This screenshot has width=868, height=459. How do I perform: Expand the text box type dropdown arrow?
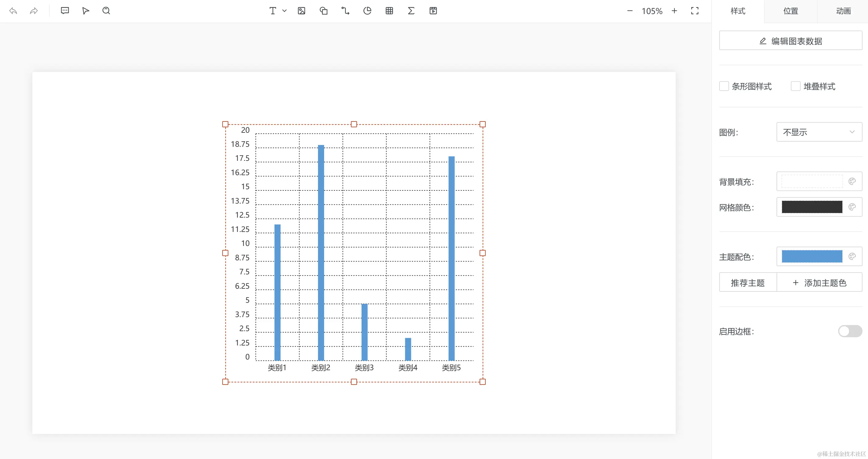click(x=284, y=11)
